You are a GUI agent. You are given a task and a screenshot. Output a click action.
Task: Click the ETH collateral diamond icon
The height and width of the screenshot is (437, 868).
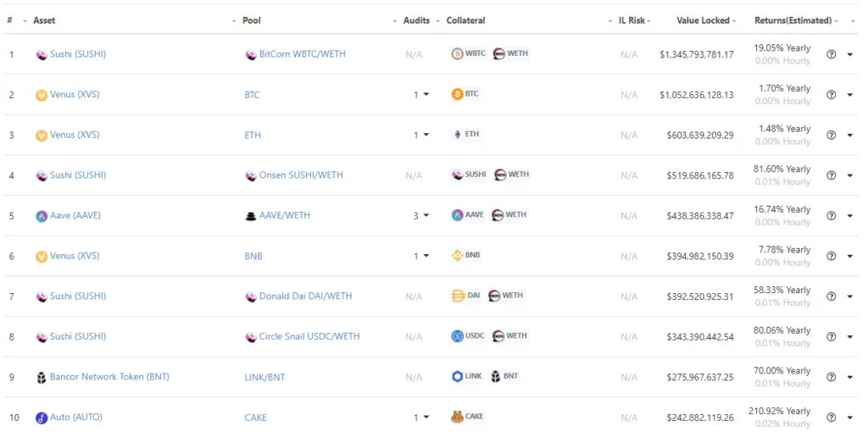tap(458, 135)
